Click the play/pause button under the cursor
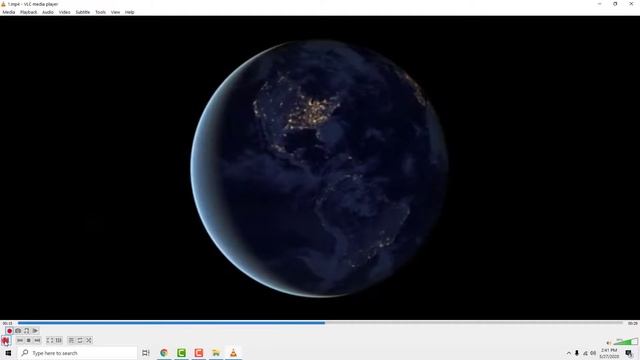The height and width of the screenshot is (360, 640). (x=5, y=340)
